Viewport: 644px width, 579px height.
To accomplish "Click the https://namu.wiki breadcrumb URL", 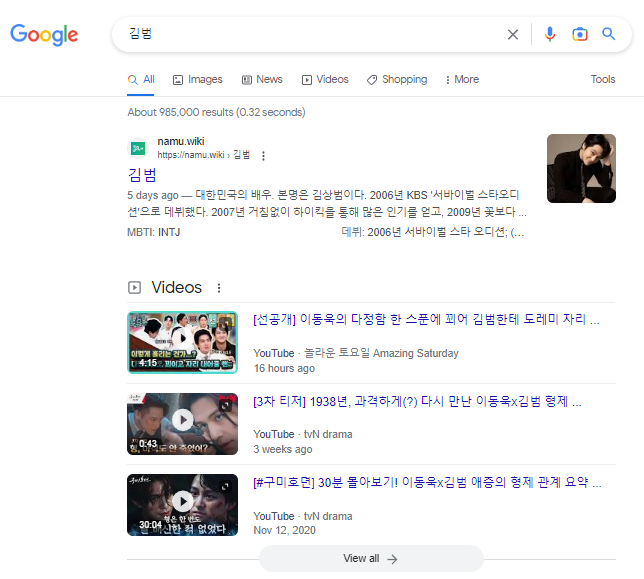I will pos(204,155).
